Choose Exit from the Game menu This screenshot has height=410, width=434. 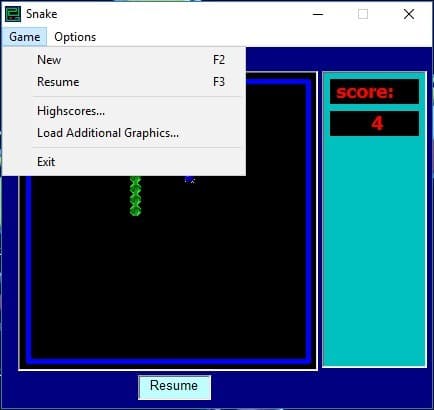click(x=124, y=162)
